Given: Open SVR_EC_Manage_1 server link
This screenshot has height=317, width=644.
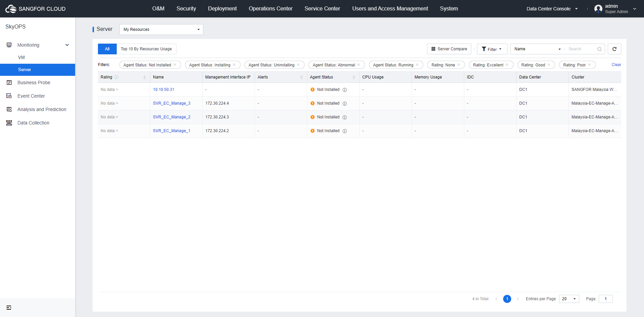Looking at the screenshot, I should [x=172, y=131].
